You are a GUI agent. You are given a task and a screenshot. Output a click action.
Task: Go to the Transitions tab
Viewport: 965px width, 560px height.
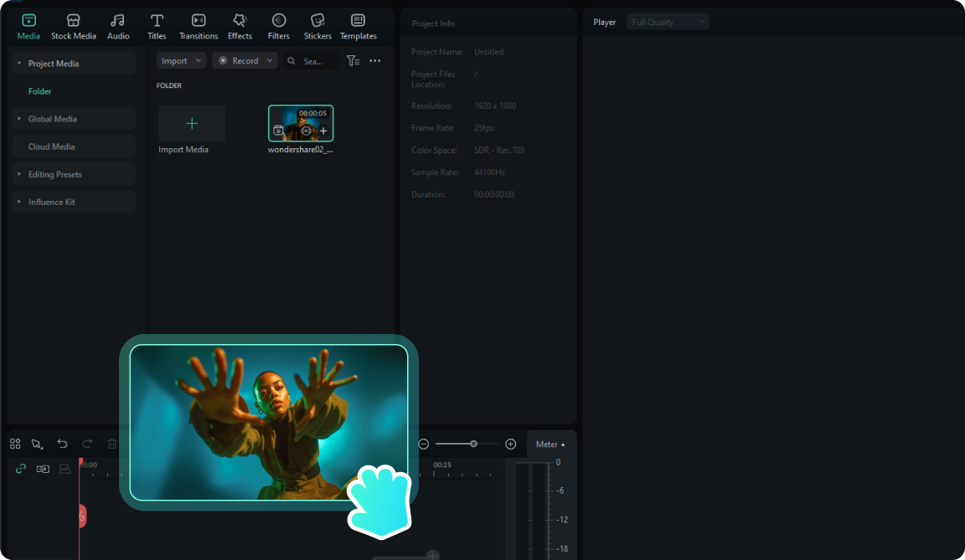click(199, 27)
